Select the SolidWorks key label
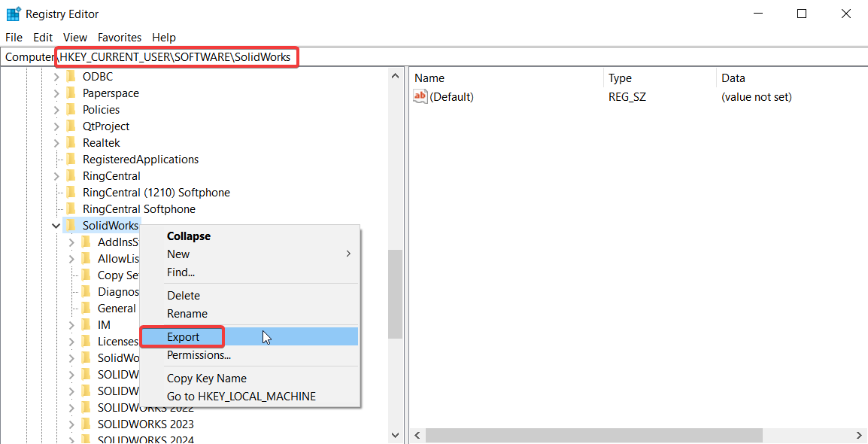Screen dimensions: 868x444 pyautogui.click(x=110, y=225)
